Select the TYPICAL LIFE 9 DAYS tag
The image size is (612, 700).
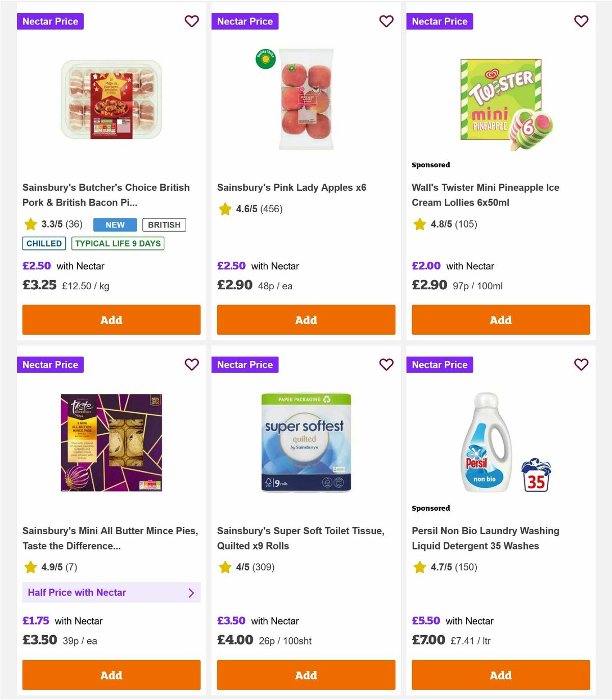[118, 243]
